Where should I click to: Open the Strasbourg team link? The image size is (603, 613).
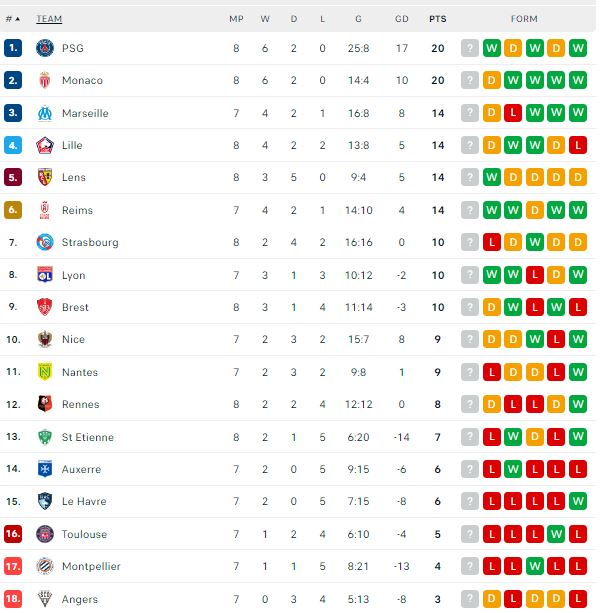coord(90,242)
